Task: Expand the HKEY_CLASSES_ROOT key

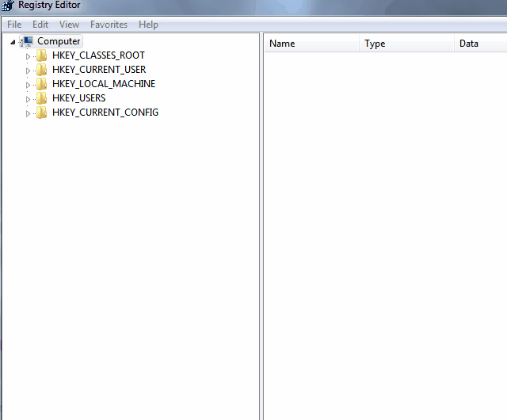Action: (x=28, y=56)
